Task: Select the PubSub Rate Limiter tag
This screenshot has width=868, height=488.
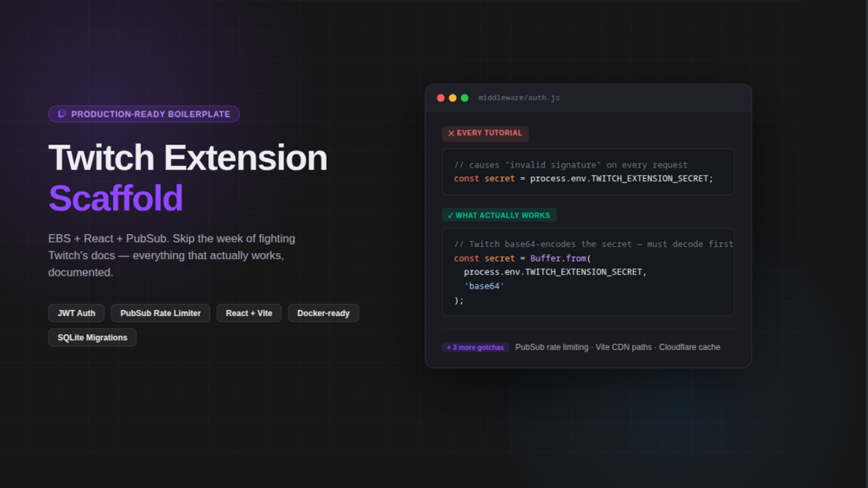Action: tap(161, 314)
